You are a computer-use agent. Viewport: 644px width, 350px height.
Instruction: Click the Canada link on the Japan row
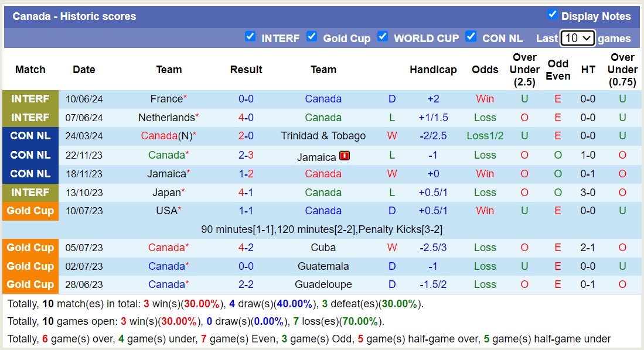tap(323, 192)
